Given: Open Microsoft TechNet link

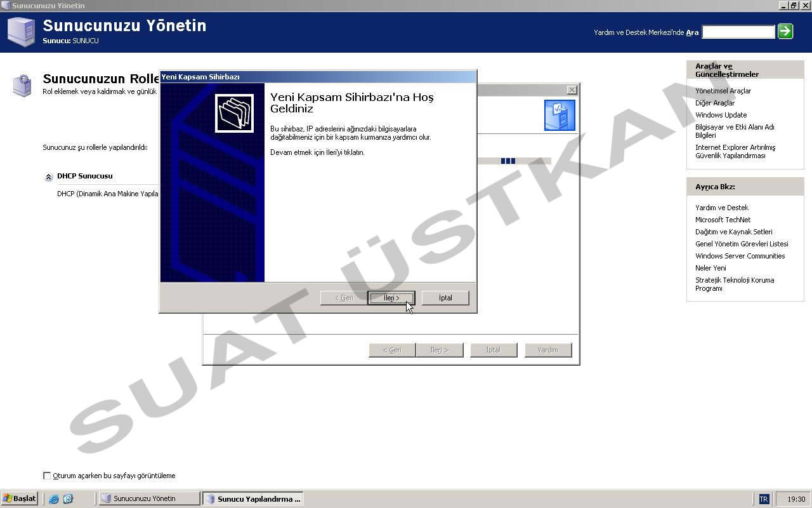Looking at the screenshot, I should 723,220.
